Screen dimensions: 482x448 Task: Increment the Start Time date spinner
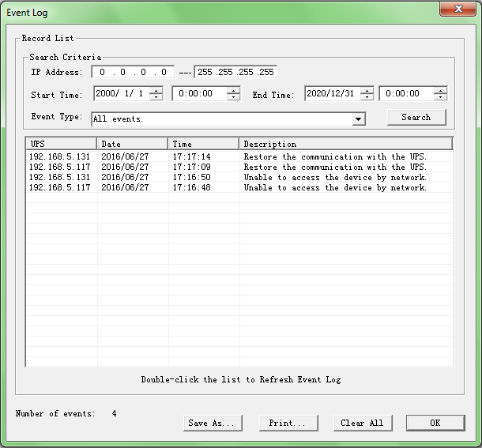click(x=156, y=90)
